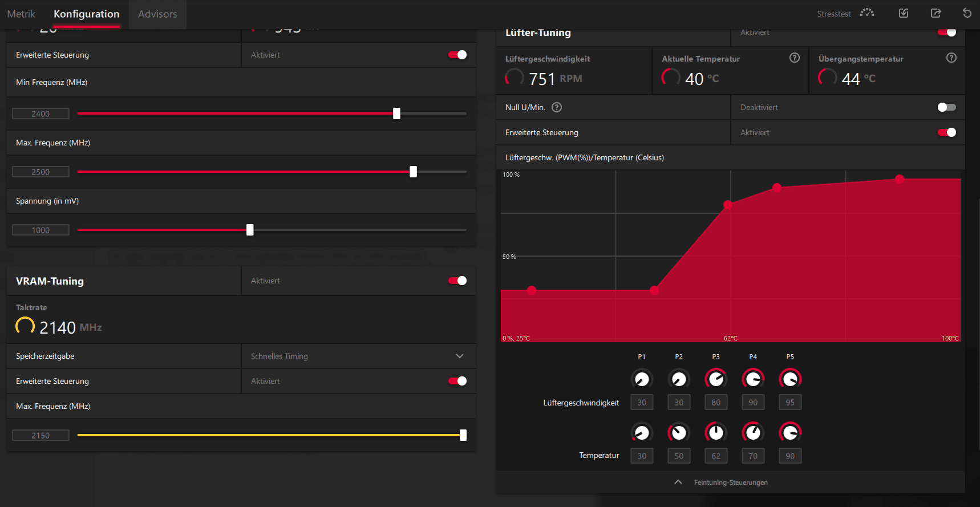
Task: Click P3 fan speed value 80 field
Action: (716, 402)
